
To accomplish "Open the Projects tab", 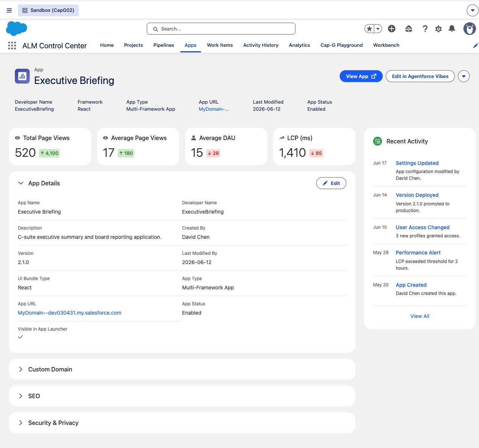I will coord(133,45).
